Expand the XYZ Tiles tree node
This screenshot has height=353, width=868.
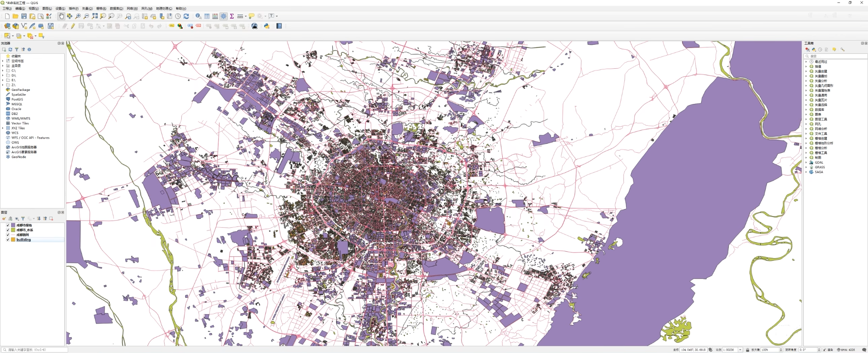(3, 128)
